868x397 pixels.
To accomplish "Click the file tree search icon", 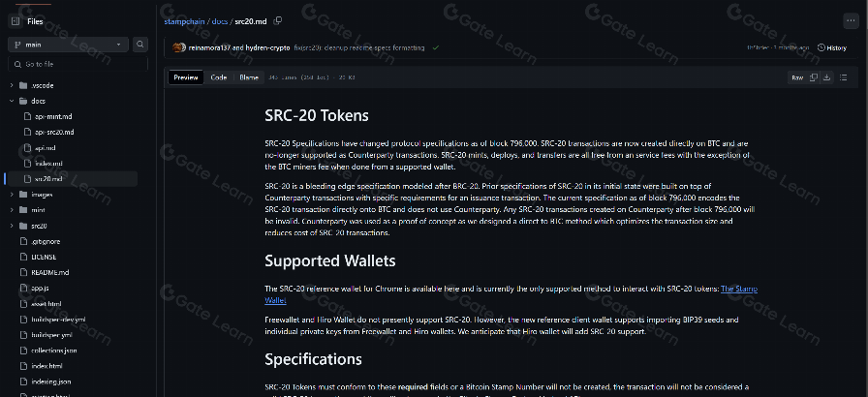I will (141, 44).
